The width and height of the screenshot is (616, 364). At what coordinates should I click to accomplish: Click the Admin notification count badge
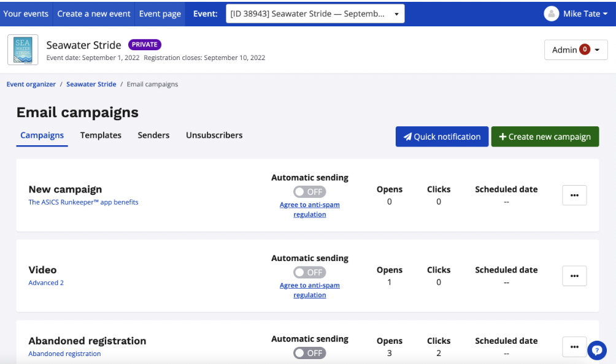(585, 50)
